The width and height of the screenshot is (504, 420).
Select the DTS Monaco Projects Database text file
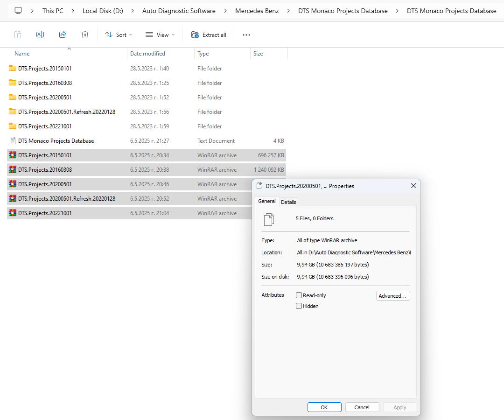56,141
